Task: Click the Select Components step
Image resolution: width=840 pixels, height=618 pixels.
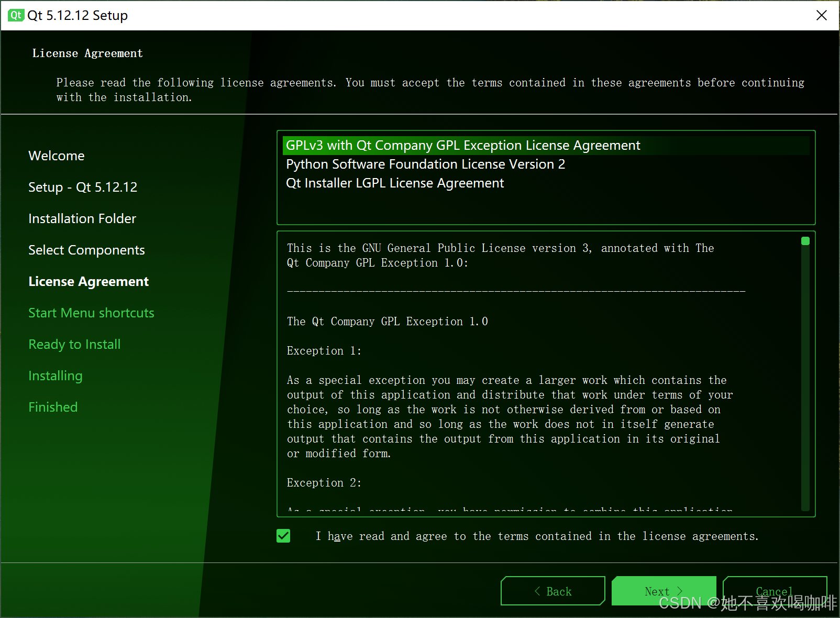Action: (86, 250)
